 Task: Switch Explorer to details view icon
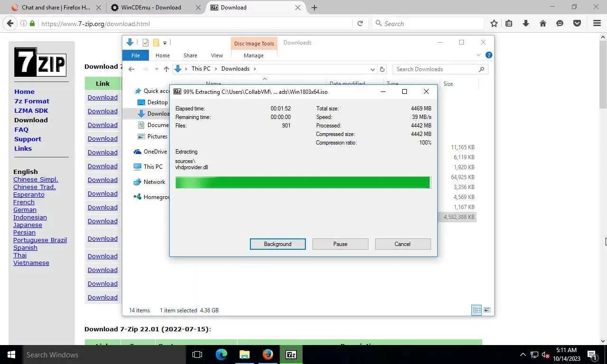(477, 310)
